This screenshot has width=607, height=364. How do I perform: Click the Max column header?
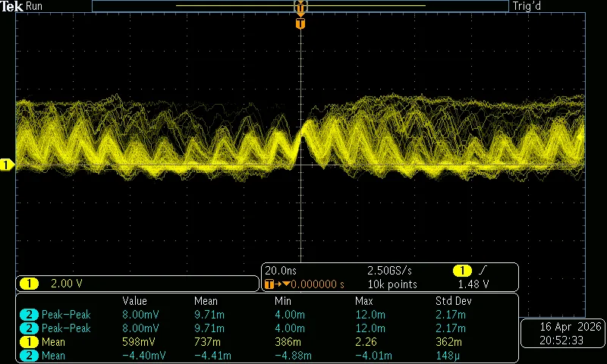[364, 301]
